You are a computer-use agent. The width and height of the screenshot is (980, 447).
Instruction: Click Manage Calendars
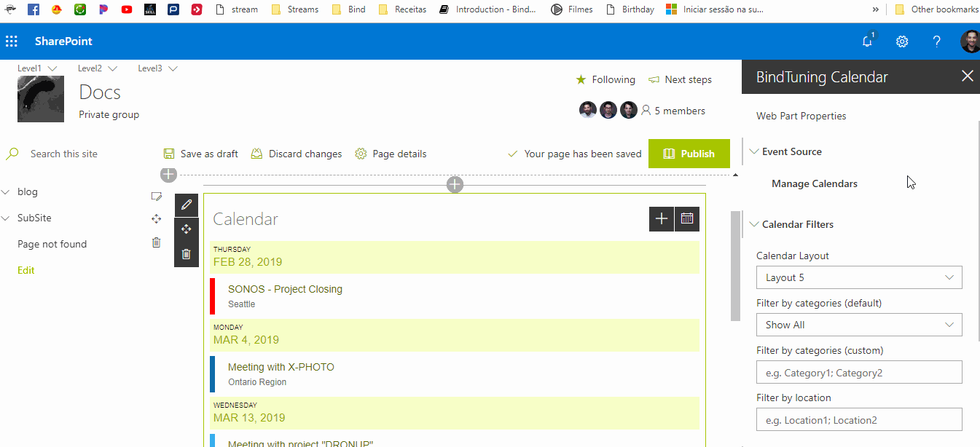click(815, 183)
